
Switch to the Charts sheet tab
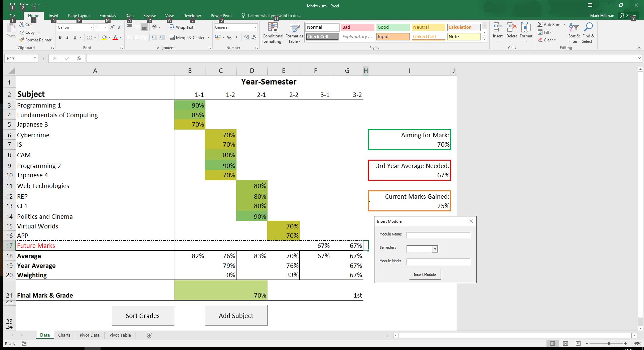(x=64, y=335)
